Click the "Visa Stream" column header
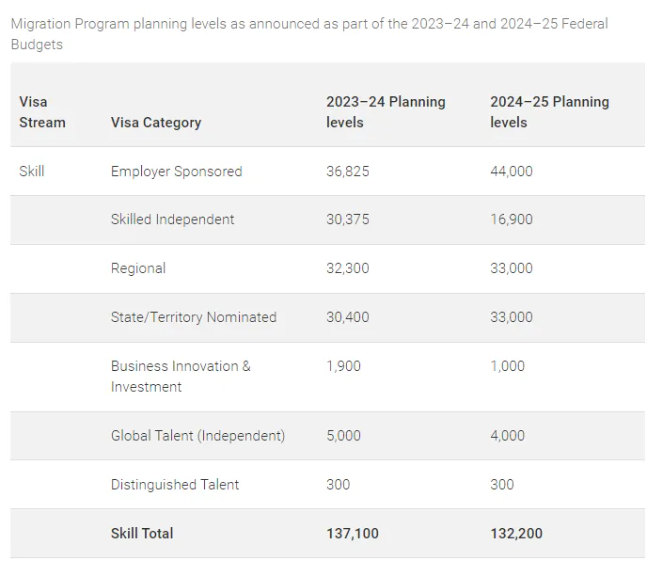Image resolution: width=658 pixels, height=562 pixels. (x=42, y=112)
